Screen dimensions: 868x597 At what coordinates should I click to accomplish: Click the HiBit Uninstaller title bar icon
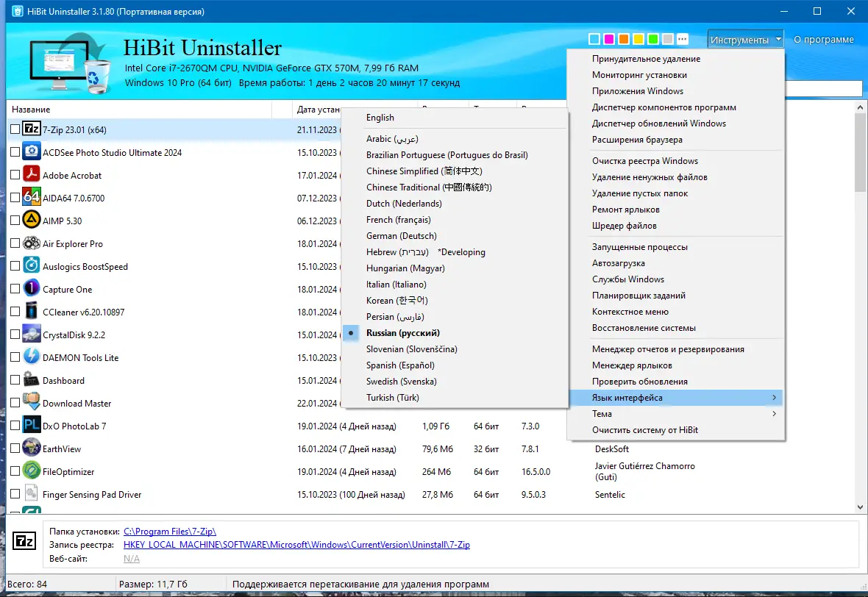(x=17, y=11)
